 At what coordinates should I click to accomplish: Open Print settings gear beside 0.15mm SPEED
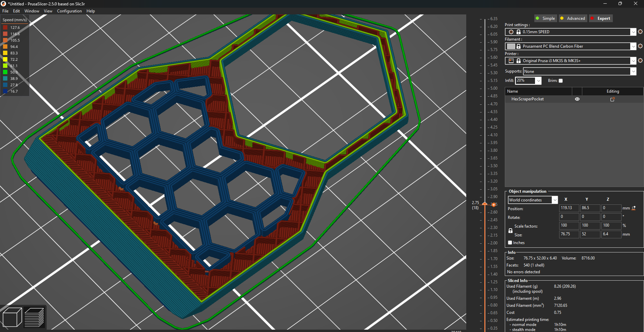[640, 32]
